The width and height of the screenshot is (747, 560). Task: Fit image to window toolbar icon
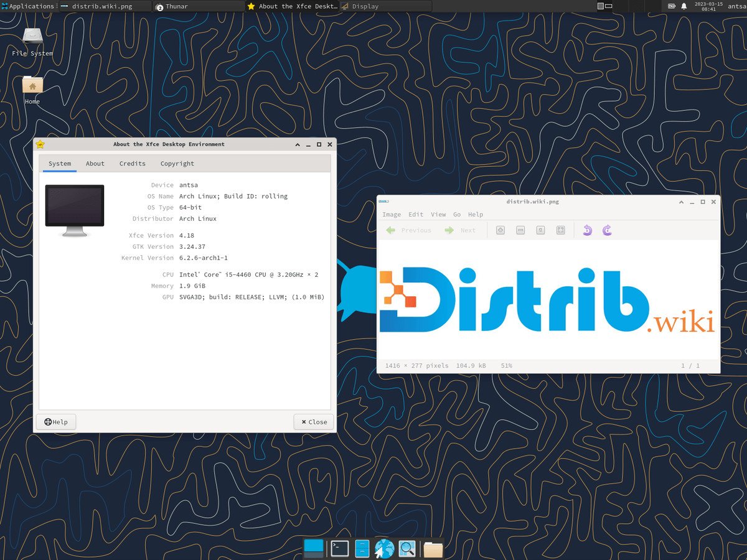(x=561, y=230)
